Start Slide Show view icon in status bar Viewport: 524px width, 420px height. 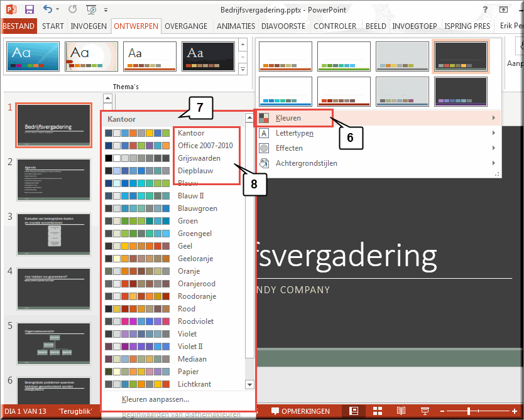point(425,411)
